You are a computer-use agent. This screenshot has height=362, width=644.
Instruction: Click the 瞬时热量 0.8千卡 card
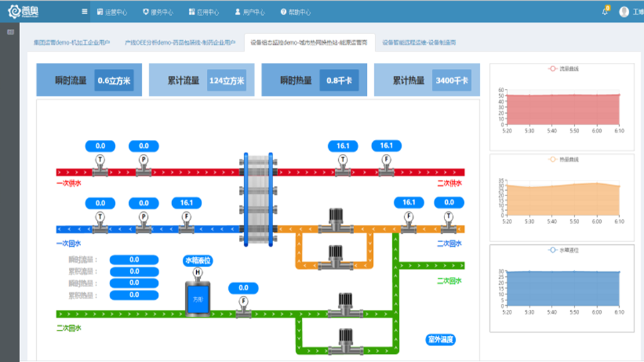click(314, 80)
